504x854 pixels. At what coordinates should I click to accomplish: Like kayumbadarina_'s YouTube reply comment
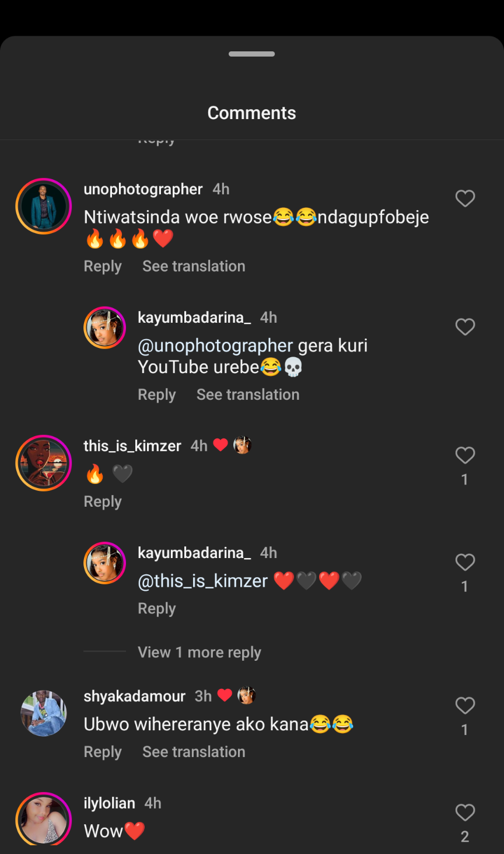click(465, 327)
